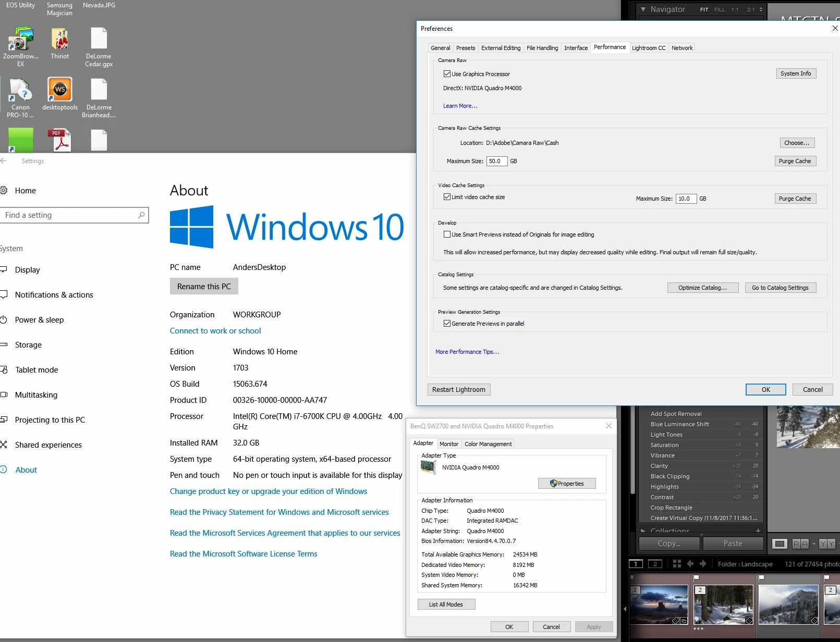Switch to Network tab in Preferences
Viewport: 840px width, 642px height.
682,48
